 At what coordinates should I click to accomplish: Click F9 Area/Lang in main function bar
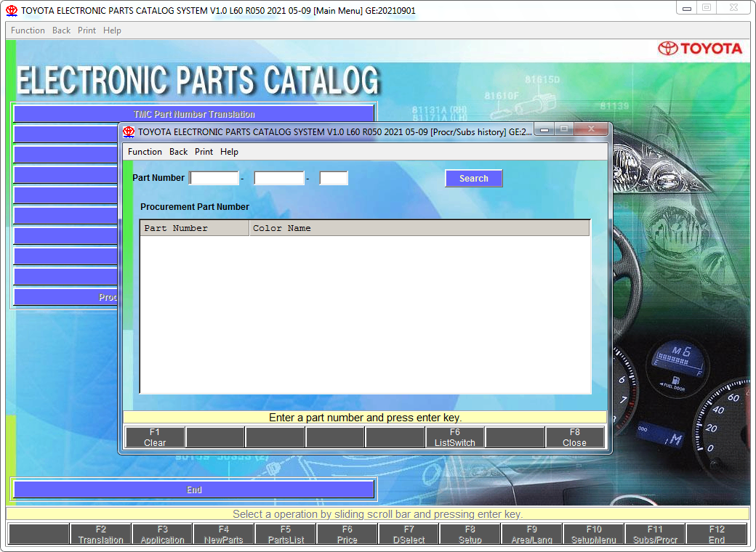pos(532,534)
